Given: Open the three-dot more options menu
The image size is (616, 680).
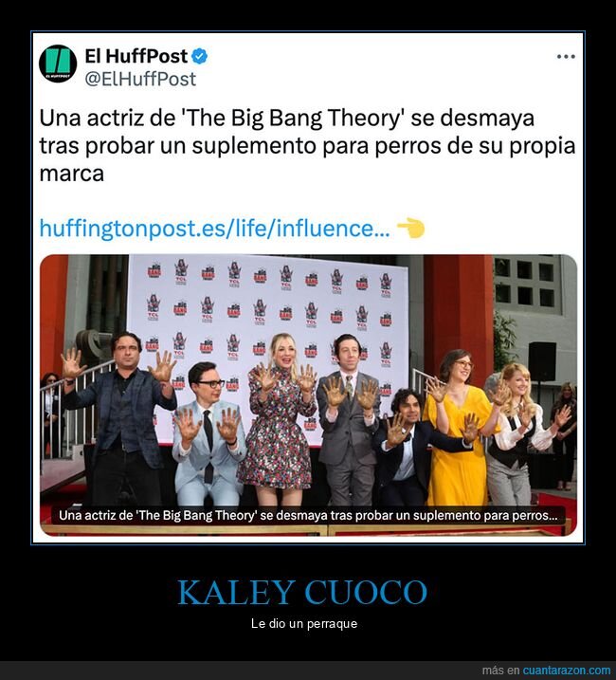Looking at the screenshot, I should [x=566, y=57].
